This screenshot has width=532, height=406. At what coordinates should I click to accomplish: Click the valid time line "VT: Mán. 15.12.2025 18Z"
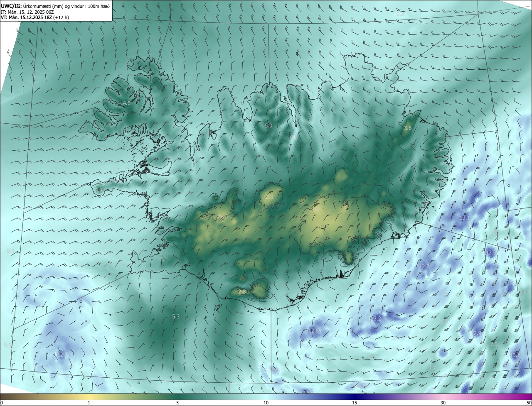click(26, 17)
